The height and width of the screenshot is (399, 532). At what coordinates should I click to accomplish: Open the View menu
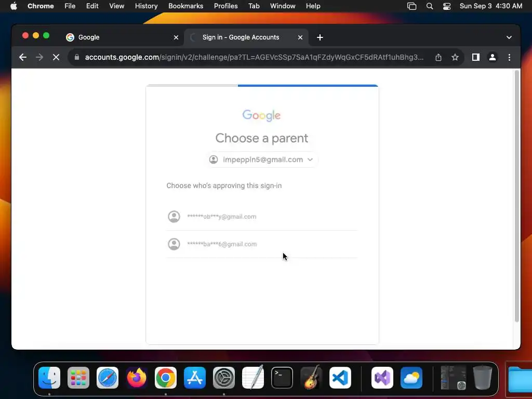pyautogui.click(x=116, y=6)
